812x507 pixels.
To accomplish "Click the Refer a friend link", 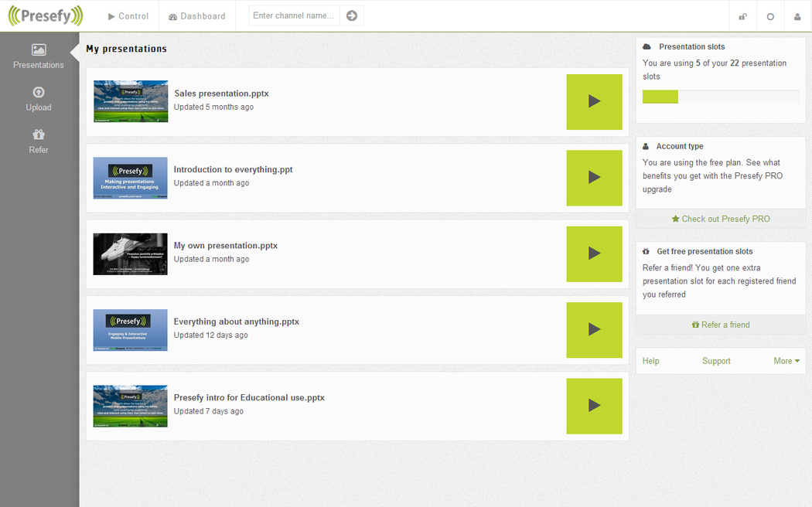I will coord(721,325).
